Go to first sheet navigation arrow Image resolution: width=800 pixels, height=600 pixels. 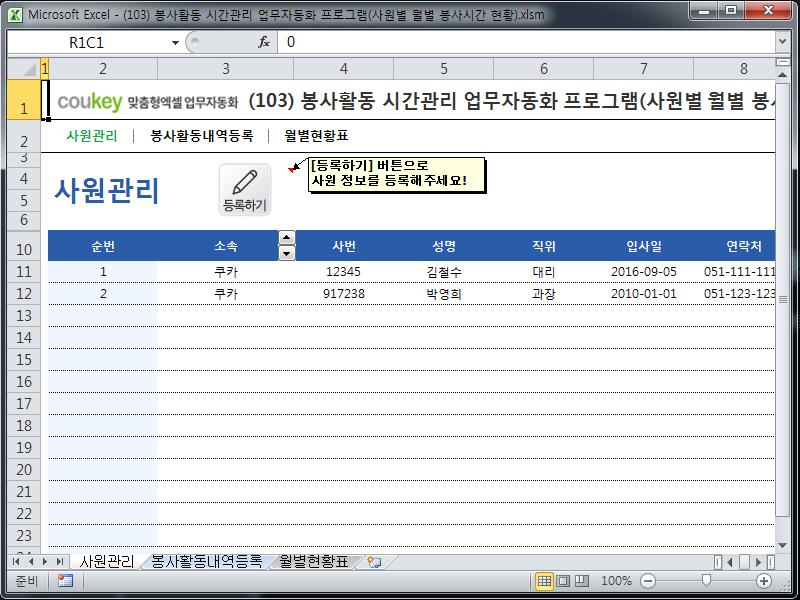(16, 562)
